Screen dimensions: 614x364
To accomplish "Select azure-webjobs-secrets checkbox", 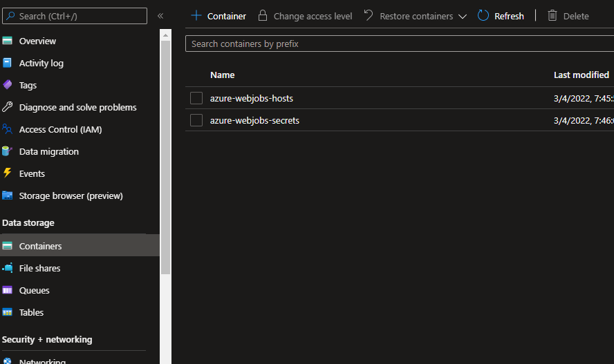I will [196, 120].
